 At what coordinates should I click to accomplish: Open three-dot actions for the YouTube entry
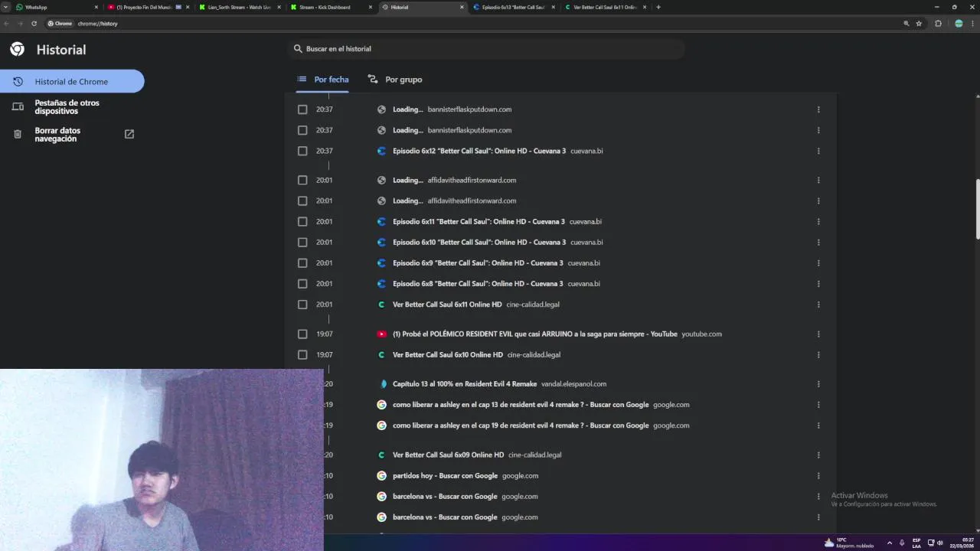pyautogui.click(x=818, y=334)
